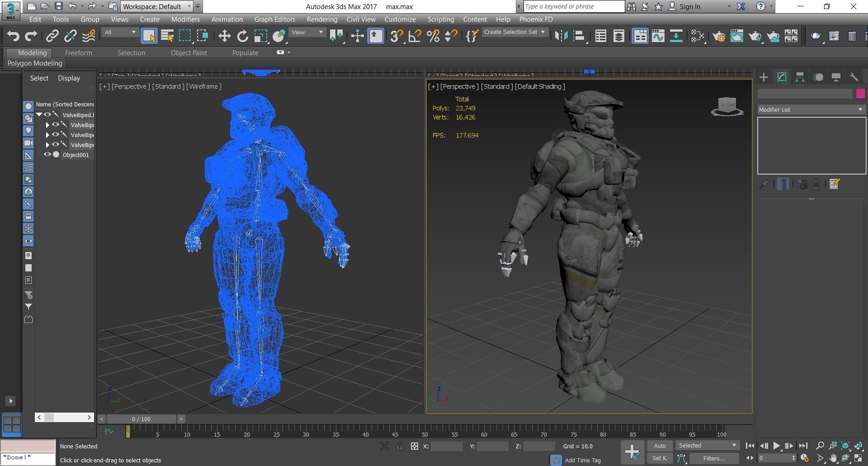Screen dimensions: 868x466
Task: Toggle Percent Snap
Action: point(433,36)
